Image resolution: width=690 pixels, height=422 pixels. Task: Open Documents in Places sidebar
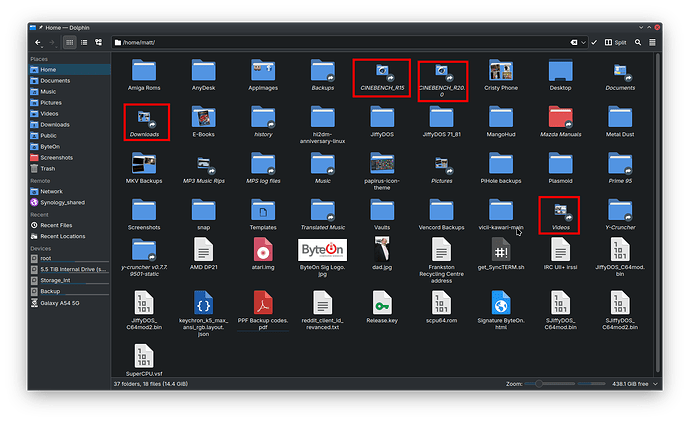[x=70, y=81]
